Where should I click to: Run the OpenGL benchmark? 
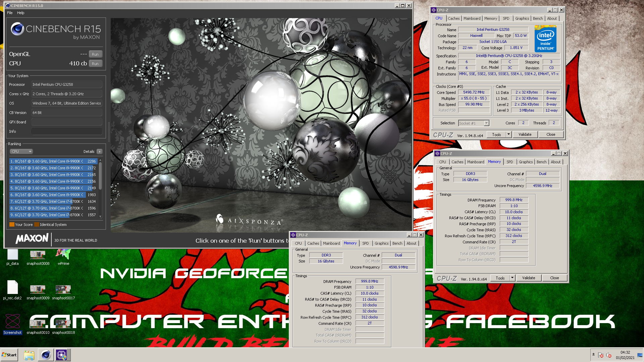tap(95, 54)
